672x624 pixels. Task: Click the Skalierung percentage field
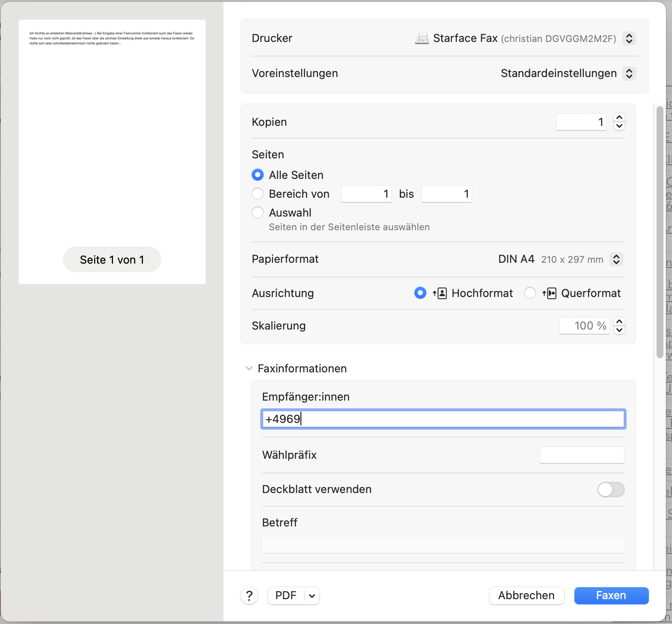(584, 326)
